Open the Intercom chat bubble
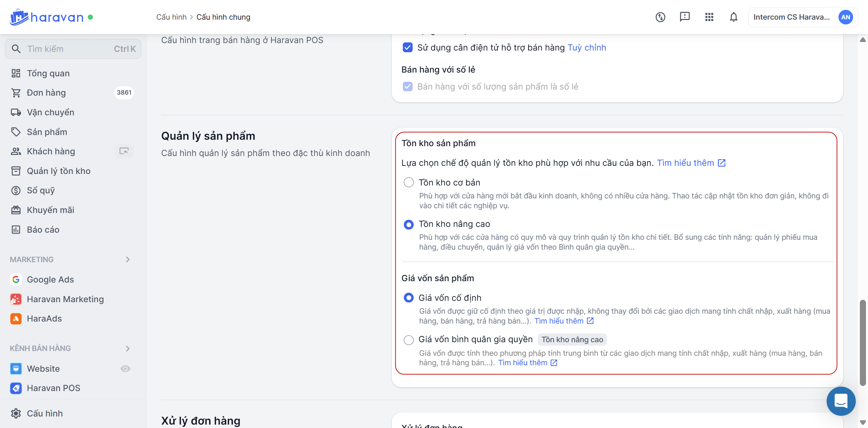The height and width of the screenshot is (428, 868). click(841, 401)
